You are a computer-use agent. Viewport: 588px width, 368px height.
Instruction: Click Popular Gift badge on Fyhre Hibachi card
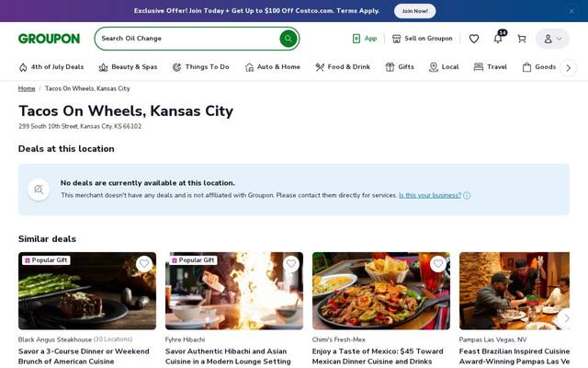(x=193, y=260)
